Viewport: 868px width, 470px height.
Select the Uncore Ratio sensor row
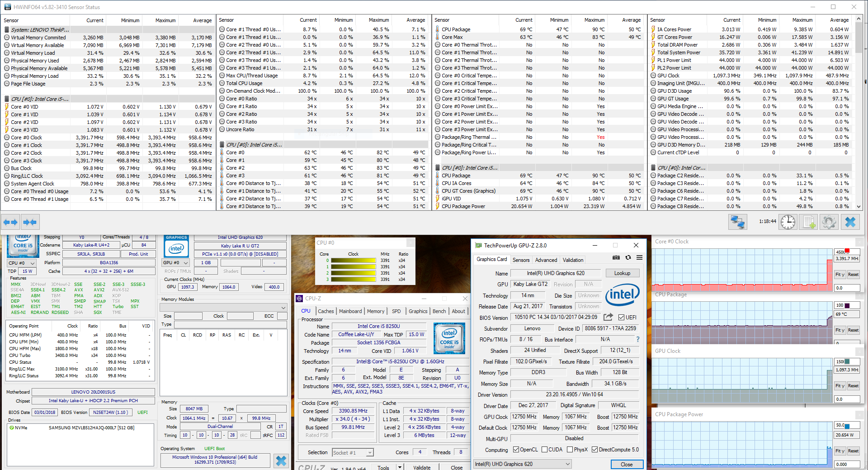point(322,129)
